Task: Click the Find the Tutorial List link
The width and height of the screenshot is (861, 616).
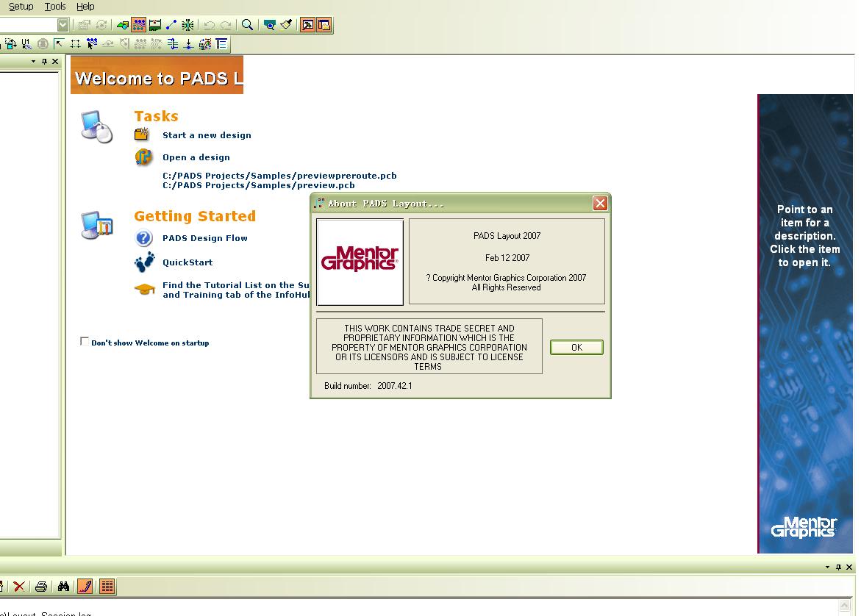Action: pyautogui.click(x=236, y=290)
